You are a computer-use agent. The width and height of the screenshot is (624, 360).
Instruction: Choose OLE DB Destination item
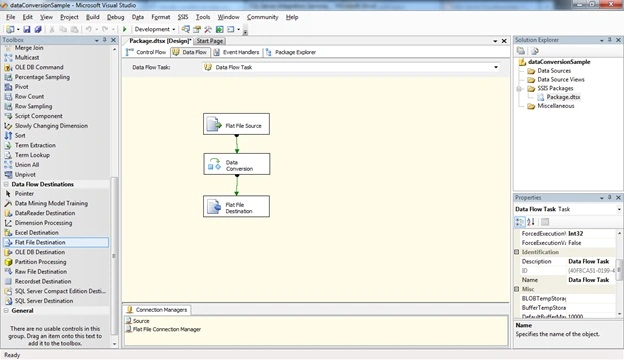(x=40, y=252)
